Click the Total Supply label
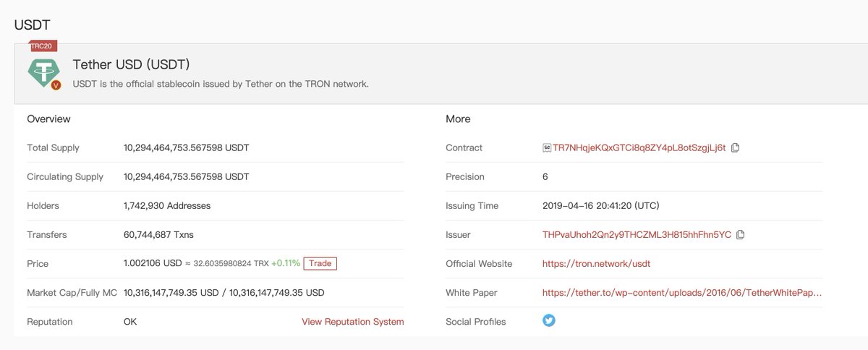Screen dimensions: 868x350 (x=53, y=148)
